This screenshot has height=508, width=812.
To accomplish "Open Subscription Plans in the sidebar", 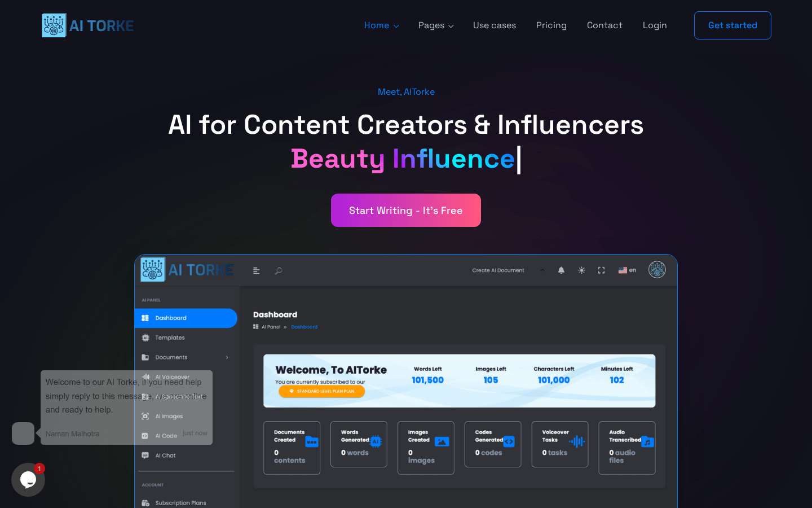I will pos(180,503).
